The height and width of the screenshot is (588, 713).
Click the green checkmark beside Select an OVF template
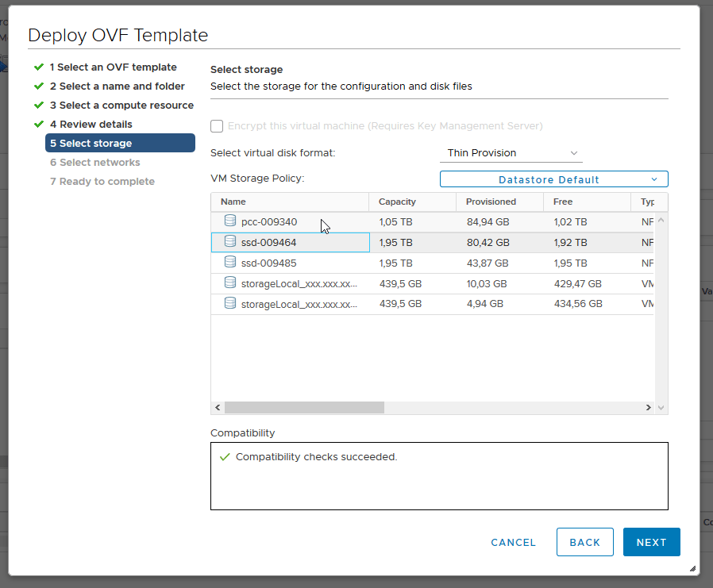tap(38, 67)
